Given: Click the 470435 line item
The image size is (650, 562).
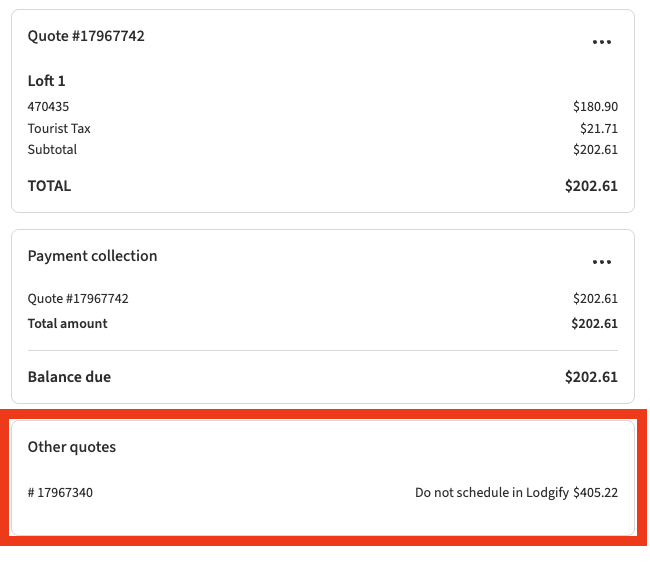Looking at the screenshot, I should click(48, 106).
